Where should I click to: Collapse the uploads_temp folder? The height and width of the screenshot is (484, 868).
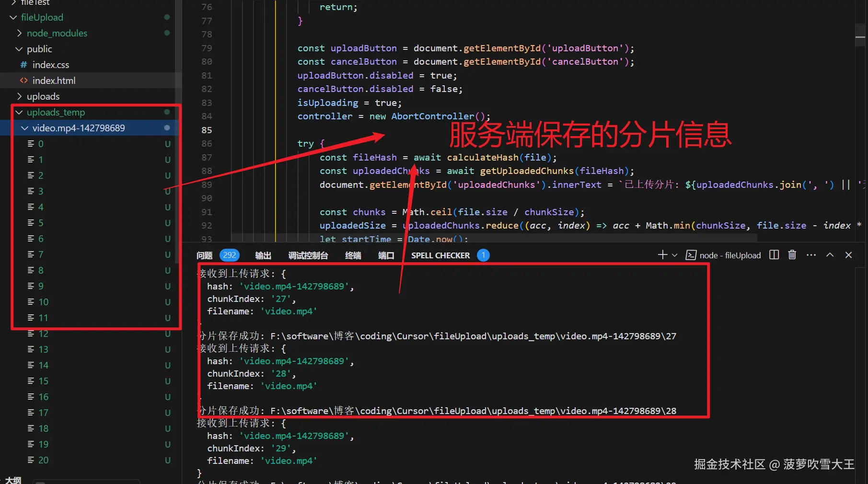(x=19, y=112)
